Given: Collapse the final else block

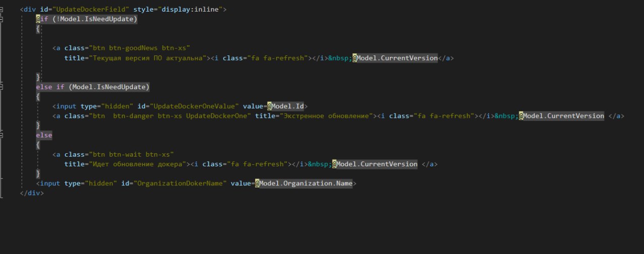Looking at the screenshot, I should point(2,135).
